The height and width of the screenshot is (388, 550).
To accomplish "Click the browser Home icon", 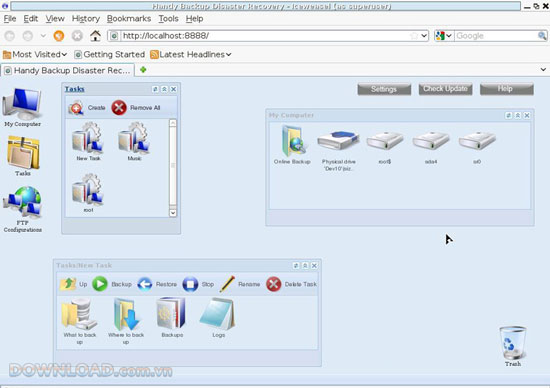I will point(95,36).
